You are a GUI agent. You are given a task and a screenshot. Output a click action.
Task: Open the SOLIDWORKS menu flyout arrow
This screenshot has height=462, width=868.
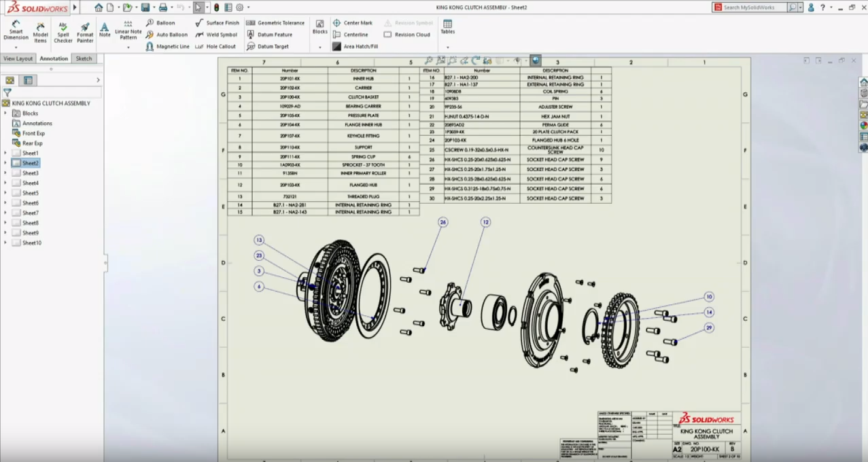coord(75,7)
